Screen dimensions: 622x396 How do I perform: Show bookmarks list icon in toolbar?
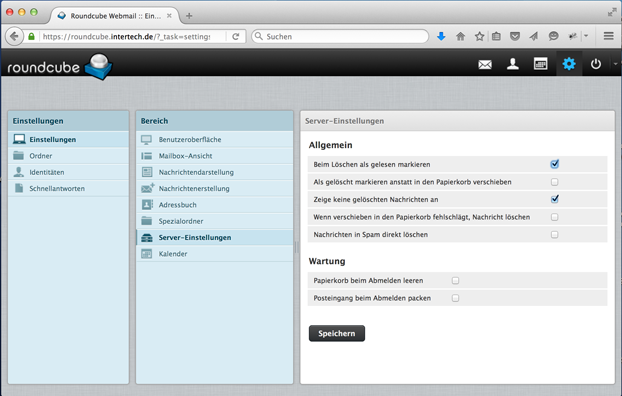496,37
